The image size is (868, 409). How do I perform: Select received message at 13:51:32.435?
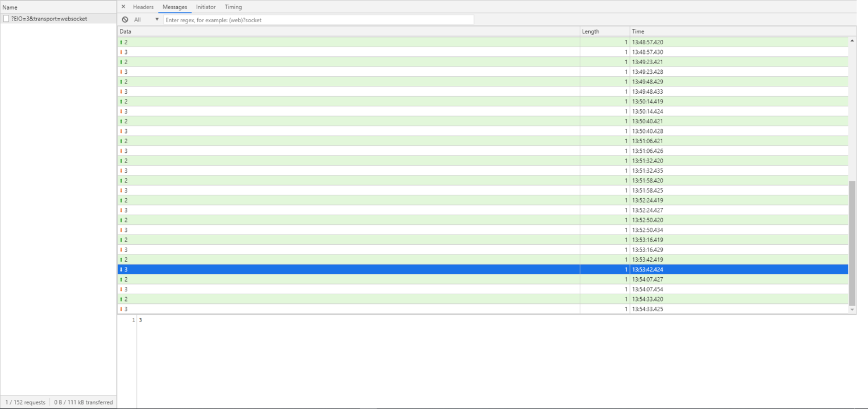[483, 170]
